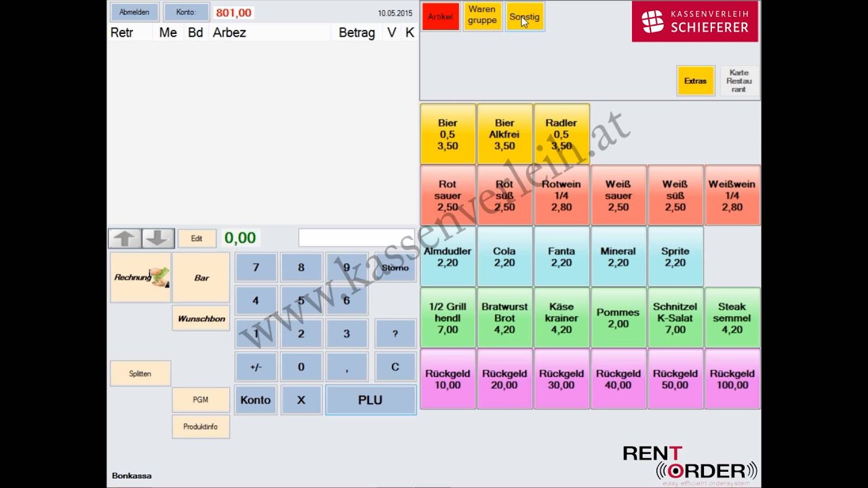This screenshot has width=868, height=488.
Task: Add Käsekrainer 4,20
Action: 561,318
